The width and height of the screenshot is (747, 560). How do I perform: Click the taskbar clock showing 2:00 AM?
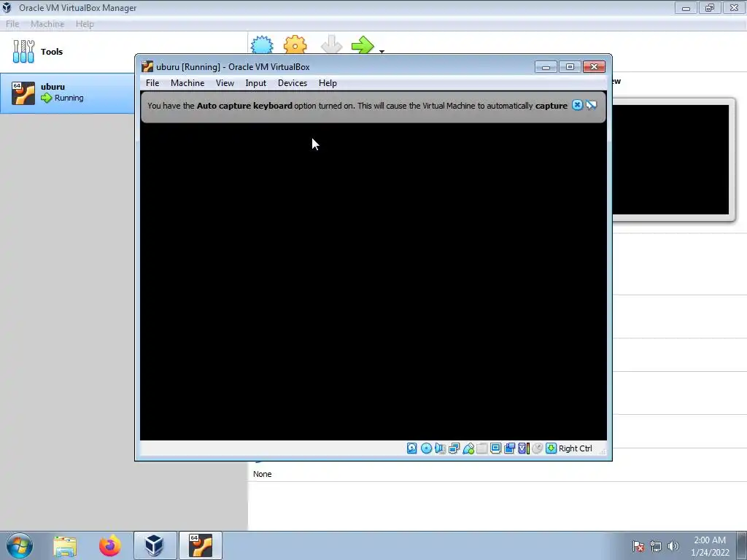click(710, 545)
